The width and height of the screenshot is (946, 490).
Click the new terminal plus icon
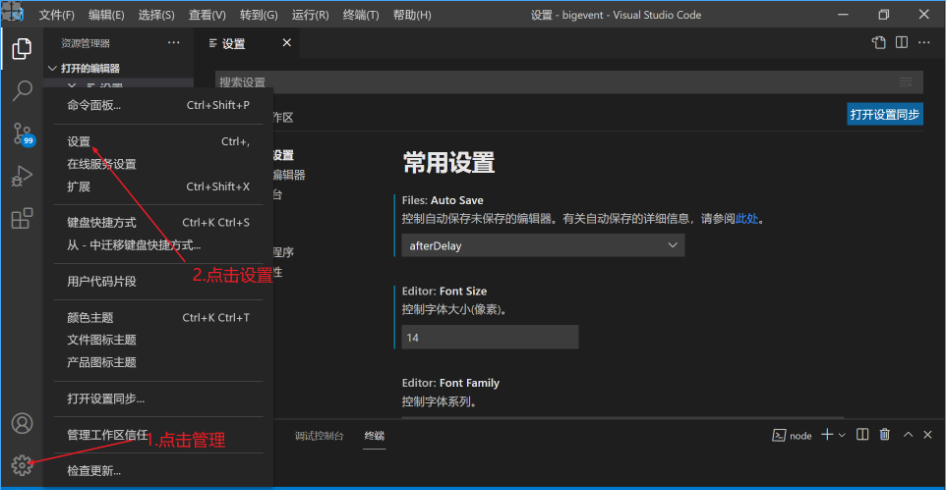[827, 435]
